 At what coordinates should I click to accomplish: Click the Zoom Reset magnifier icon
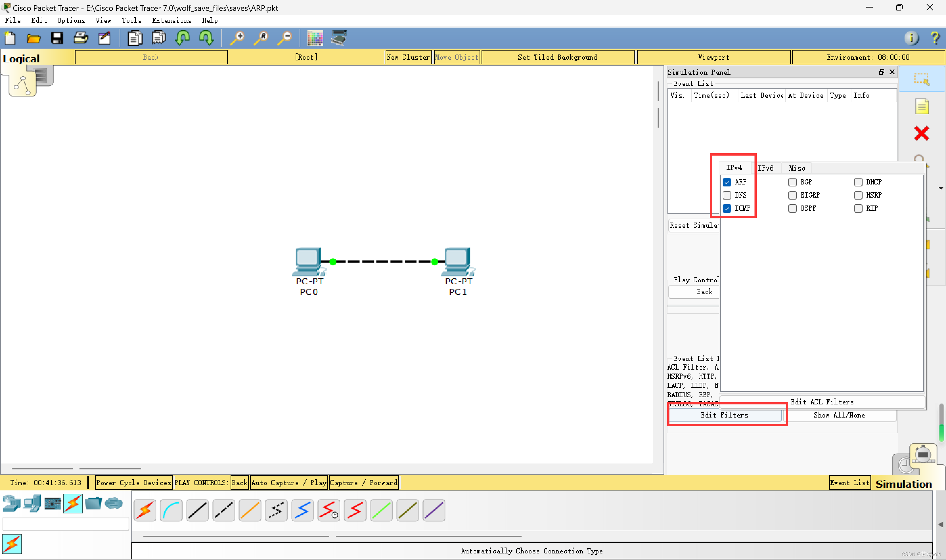tap(261, 38)
